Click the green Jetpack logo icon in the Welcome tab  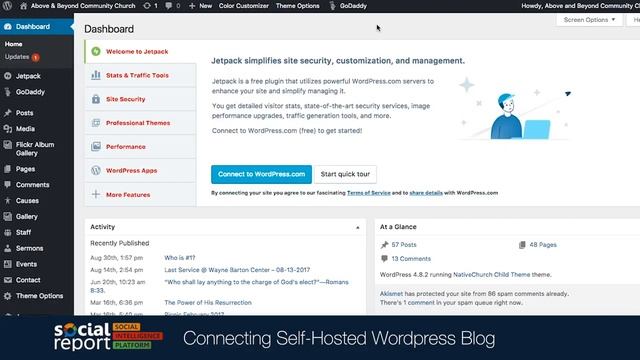click(96, 51)
